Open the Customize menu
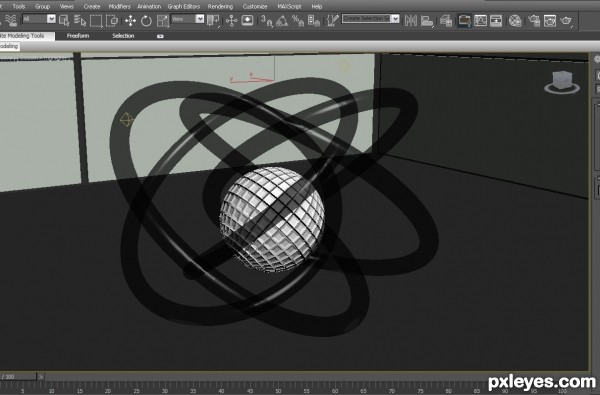Image resolution: width=600 pixels, height=395 pixels. (x=255, y=7)
